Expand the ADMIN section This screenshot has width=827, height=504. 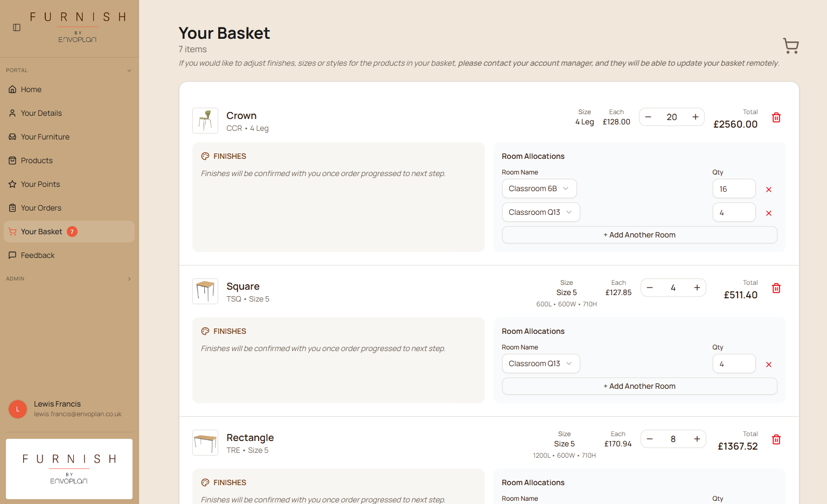(69, 279)
